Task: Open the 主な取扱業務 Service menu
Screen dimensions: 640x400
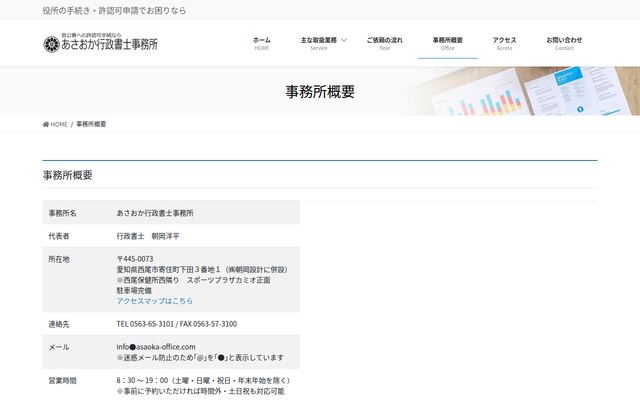Action: coord(318,43)
